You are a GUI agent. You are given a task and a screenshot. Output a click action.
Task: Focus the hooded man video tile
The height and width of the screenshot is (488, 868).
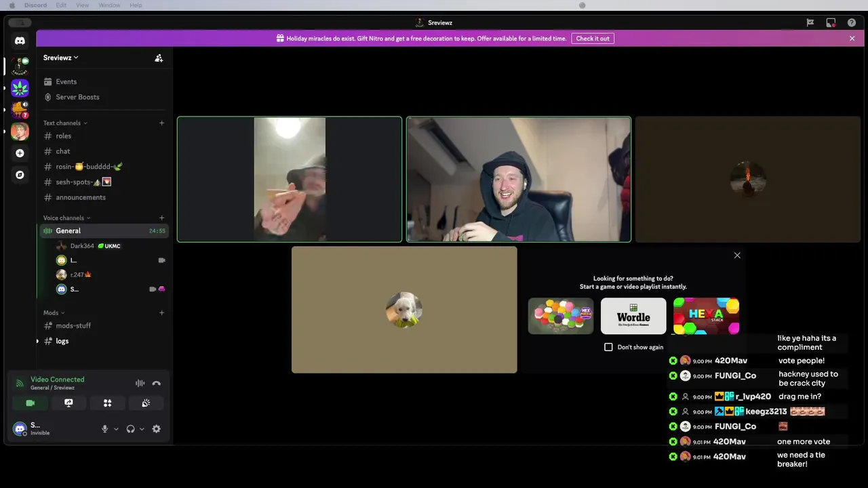(x=519, y=180)
